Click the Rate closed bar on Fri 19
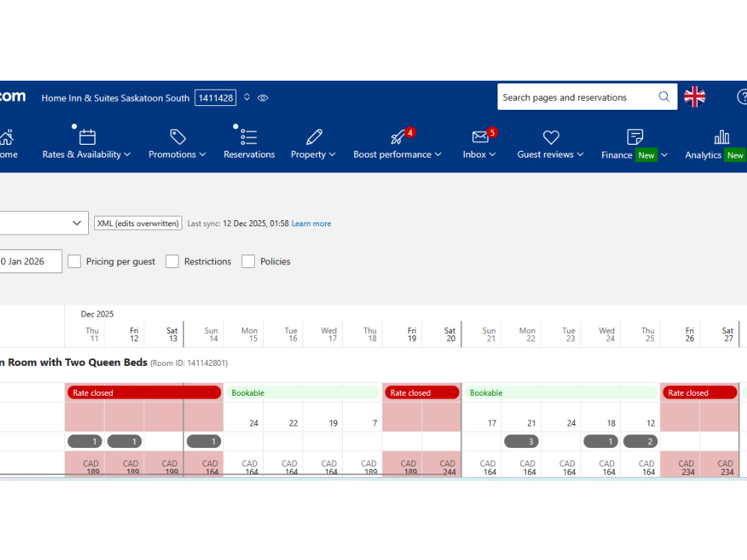The width and height of the screenshot is (747, 560). [x=422, y=393]
